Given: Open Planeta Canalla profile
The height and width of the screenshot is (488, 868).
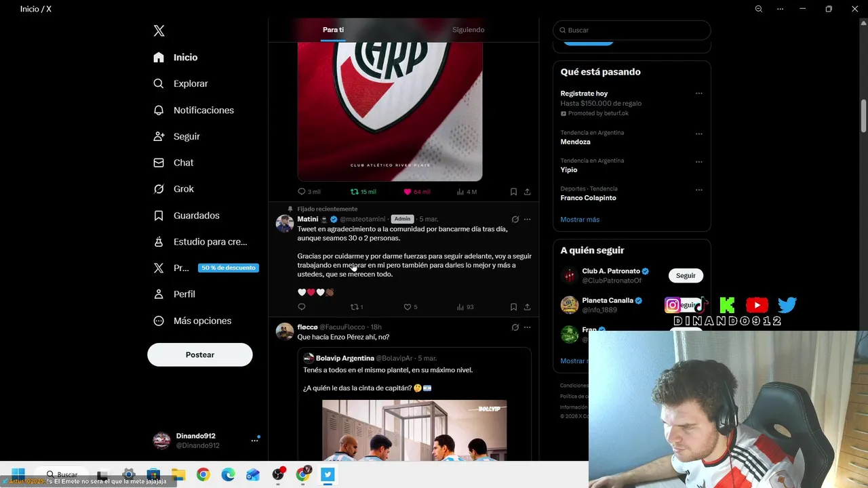Looking at the screenshot, I should [607, 300].
